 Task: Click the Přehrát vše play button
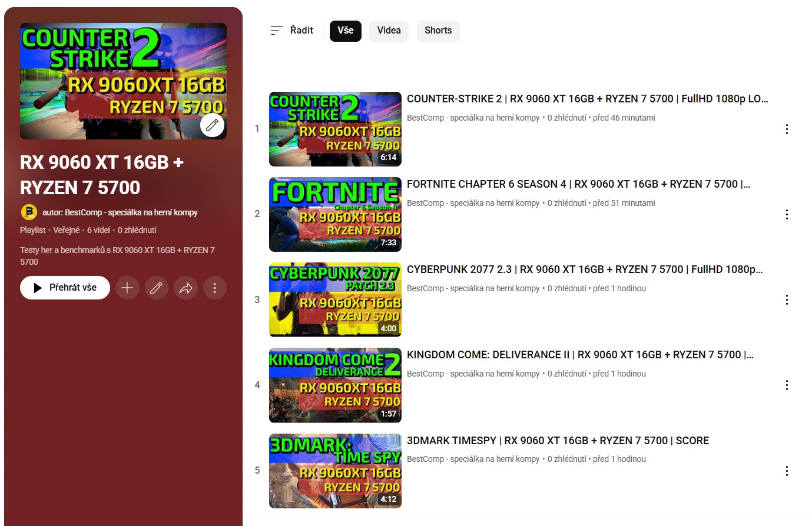65,288
